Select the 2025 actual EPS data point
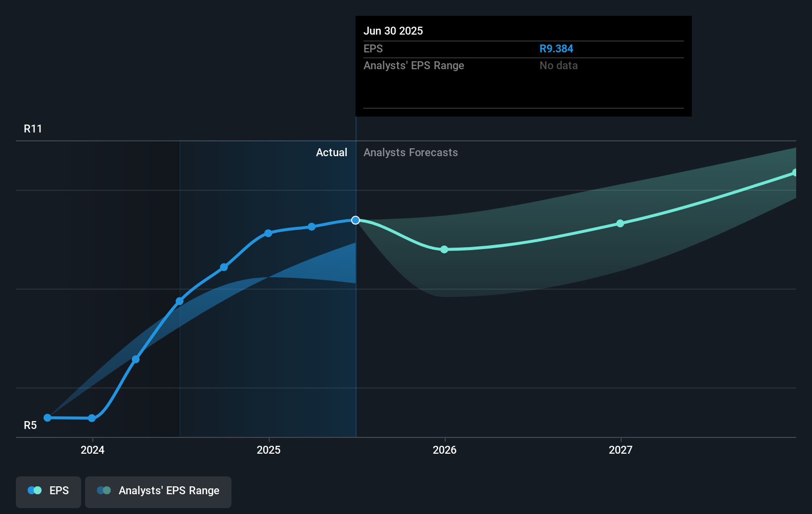Image resolution: width=812 pixels, height=514 pixels. tap(268, 233)
